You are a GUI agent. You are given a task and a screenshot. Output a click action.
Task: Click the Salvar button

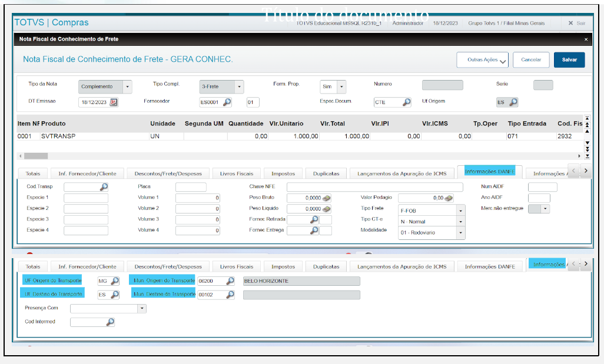pyautogui.click(x=569, y=60)
